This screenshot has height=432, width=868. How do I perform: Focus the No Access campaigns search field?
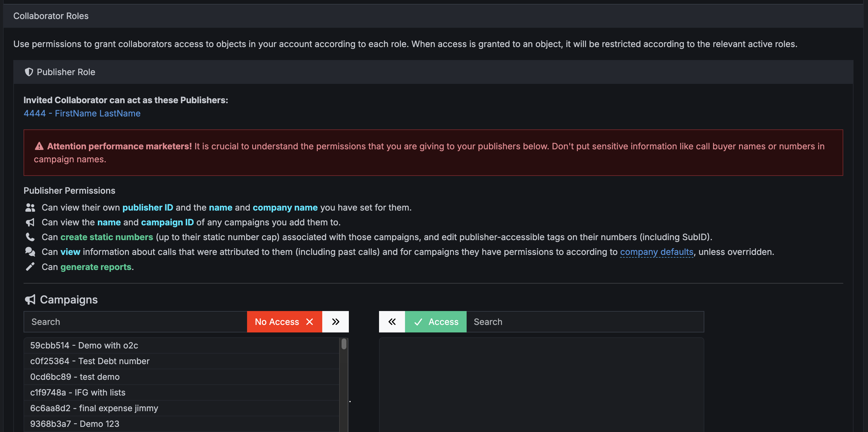(x=135, y=322)
